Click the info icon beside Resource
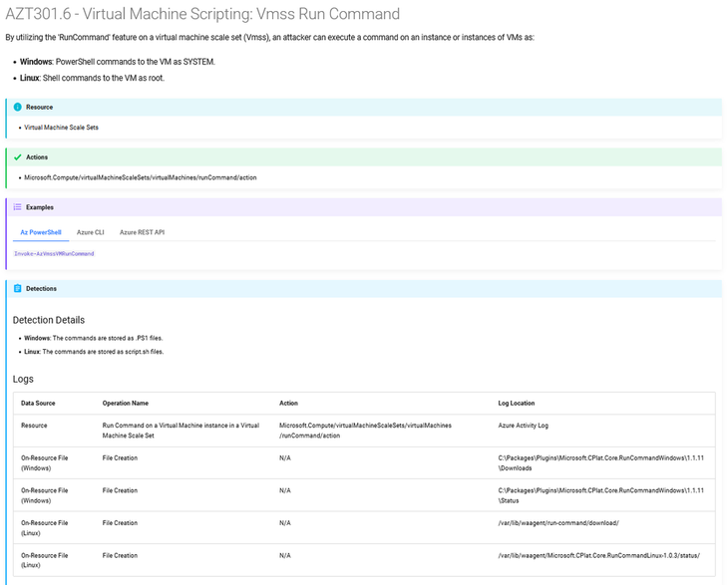The image size is (728, 585). point(17,107)
